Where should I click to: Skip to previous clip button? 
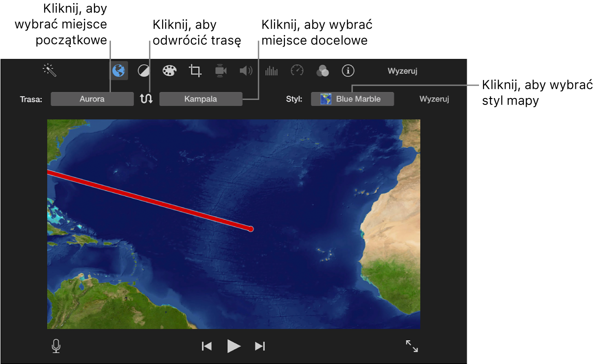click(207, 346)
